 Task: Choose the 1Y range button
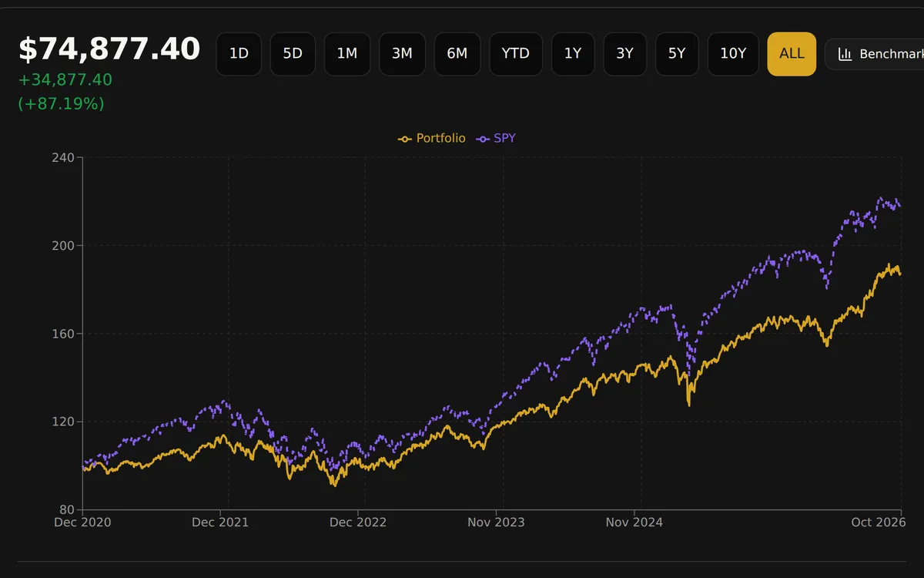(x=573, y=54)
